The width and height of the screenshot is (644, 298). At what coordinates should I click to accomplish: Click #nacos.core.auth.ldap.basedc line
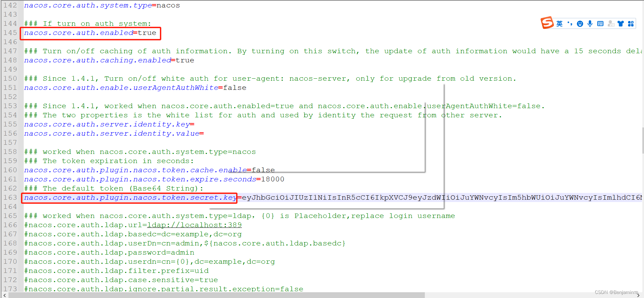[133, 234]
